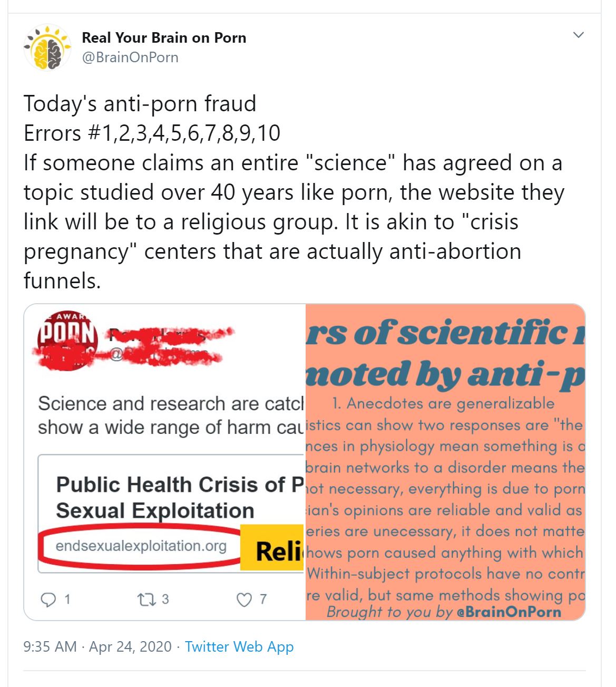Open the Twitter Web App source link
The height and width of the screenshot is (687, 616).
coord(239,646)
